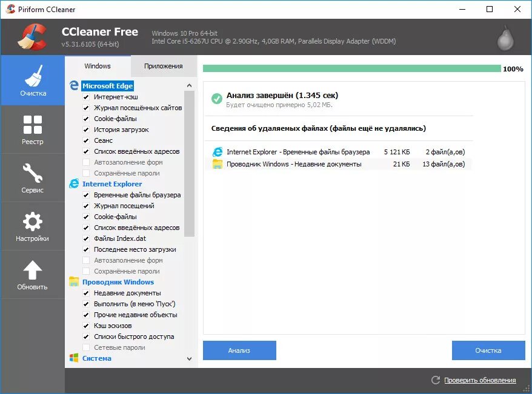Click the Microsoft Edge icon in the list

[x=74, y=85]
